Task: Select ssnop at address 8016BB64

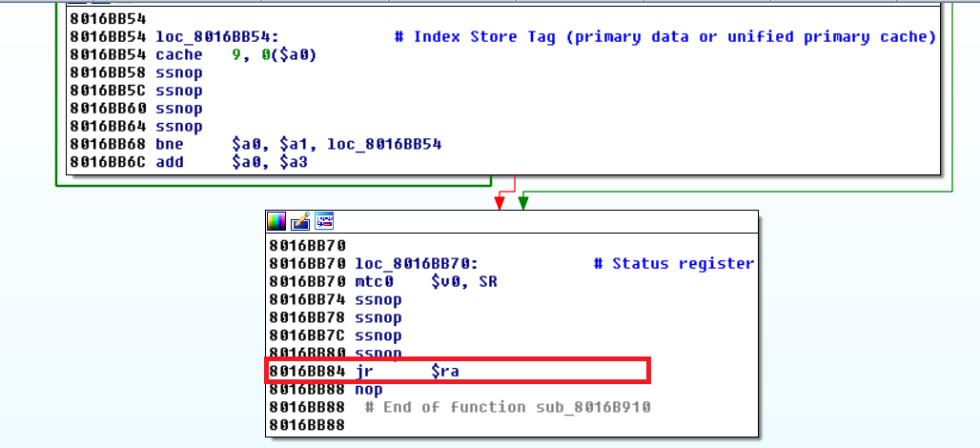Action: point(179,128)
